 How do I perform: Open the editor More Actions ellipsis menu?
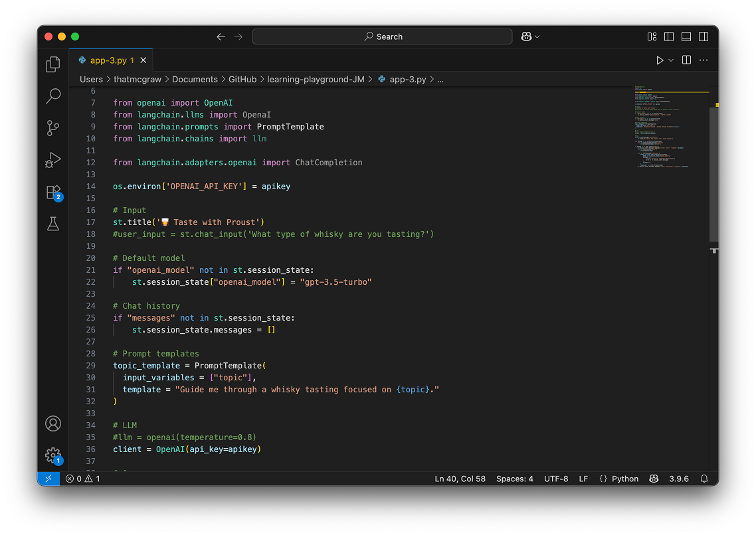point(704,60)
